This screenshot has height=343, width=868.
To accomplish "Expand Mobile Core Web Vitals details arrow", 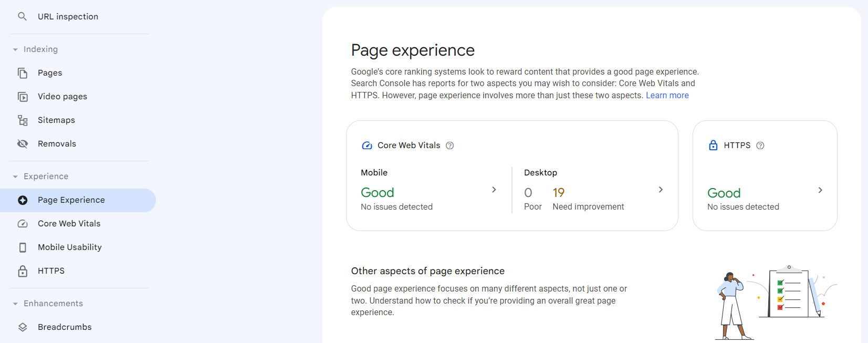I will tap(494, 190).
